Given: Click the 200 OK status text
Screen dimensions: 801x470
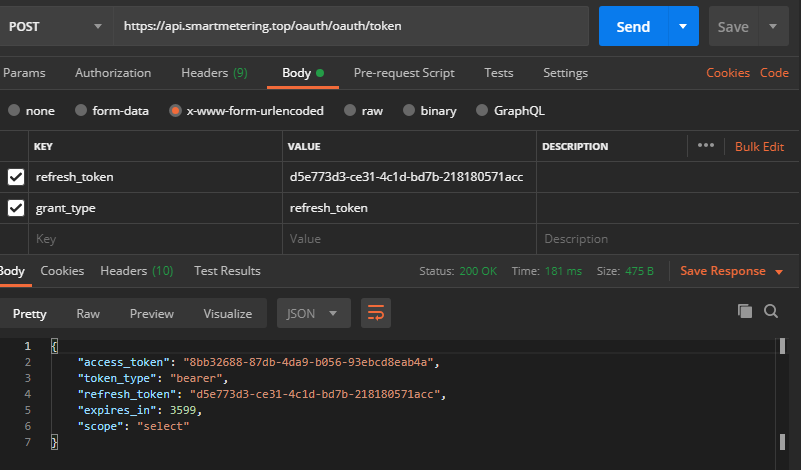Looking at the screenshot, I should [x=478, y=271].
